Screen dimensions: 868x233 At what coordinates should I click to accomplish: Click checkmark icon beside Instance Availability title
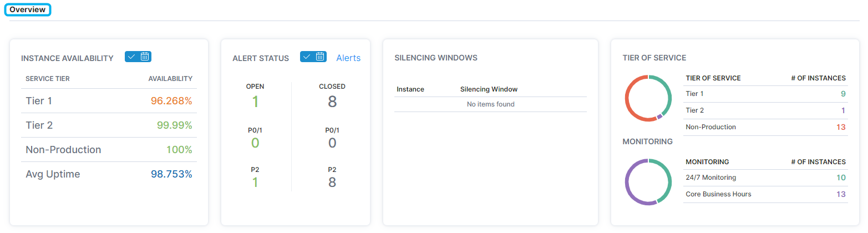(131, 57)
